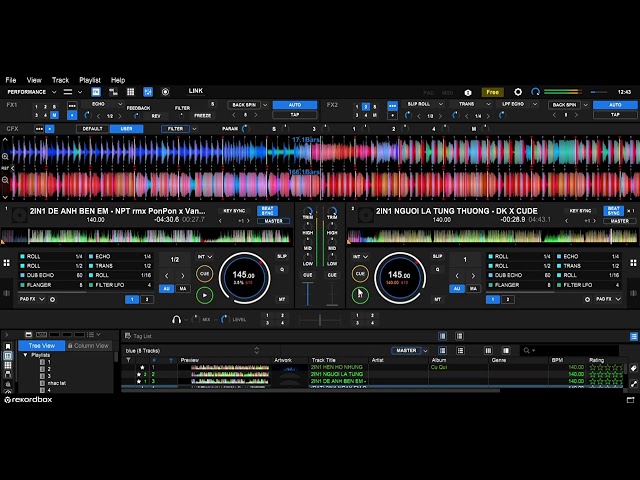Toggle the sampler sequencer panel icon
Screen dimensions: 640x480
(113, 92)
